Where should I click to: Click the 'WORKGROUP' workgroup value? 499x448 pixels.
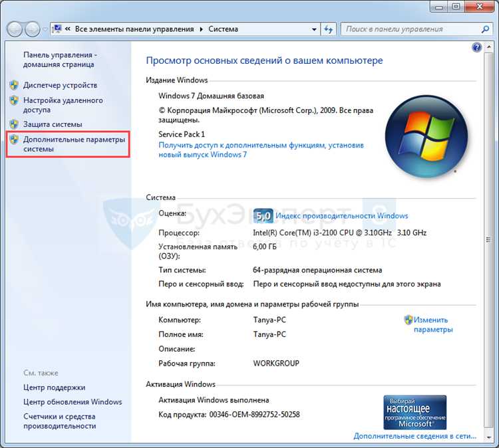pyautogui.click(x=276, y=363)
